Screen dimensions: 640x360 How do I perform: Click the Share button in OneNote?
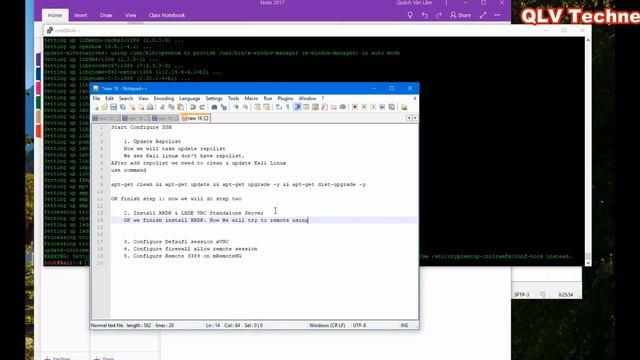click(461, 15)
